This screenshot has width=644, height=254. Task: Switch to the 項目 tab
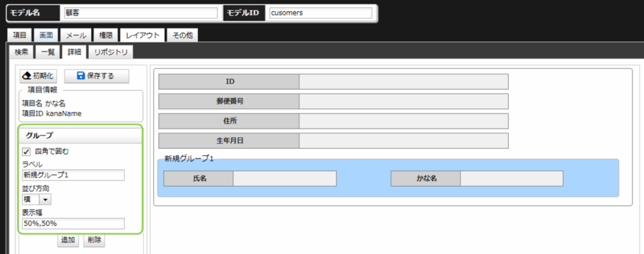click(19, 36)
